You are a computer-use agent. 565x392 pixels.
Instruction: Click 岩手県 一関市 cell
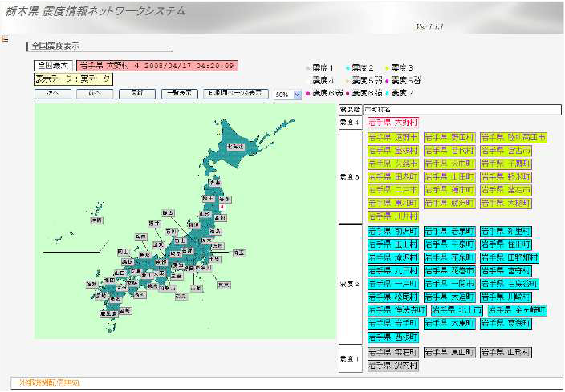(x=449, y=284)
